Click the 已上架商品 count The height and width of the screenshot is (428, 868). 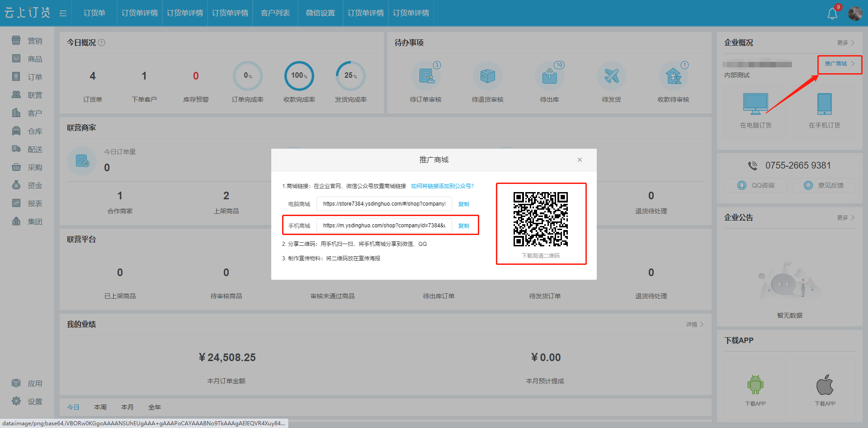(120, 273)
